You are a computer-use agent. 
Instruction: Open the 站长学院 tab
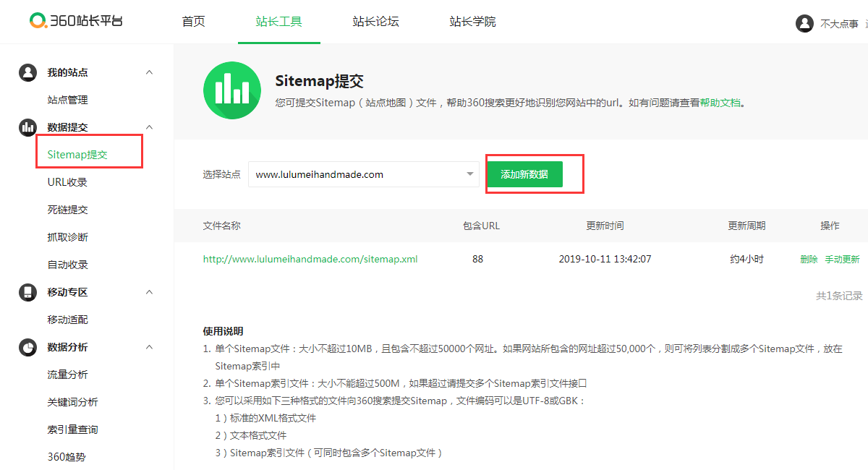pyautogui.click(x=472, y=22)
